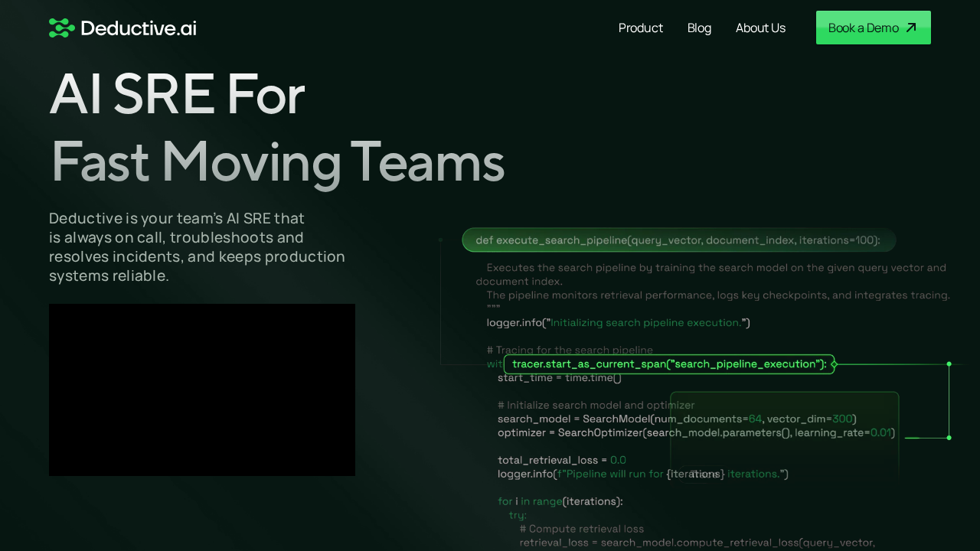The image size is (980, 551).
Task: Go to the Blog page
Action: [x=699, y=28]
